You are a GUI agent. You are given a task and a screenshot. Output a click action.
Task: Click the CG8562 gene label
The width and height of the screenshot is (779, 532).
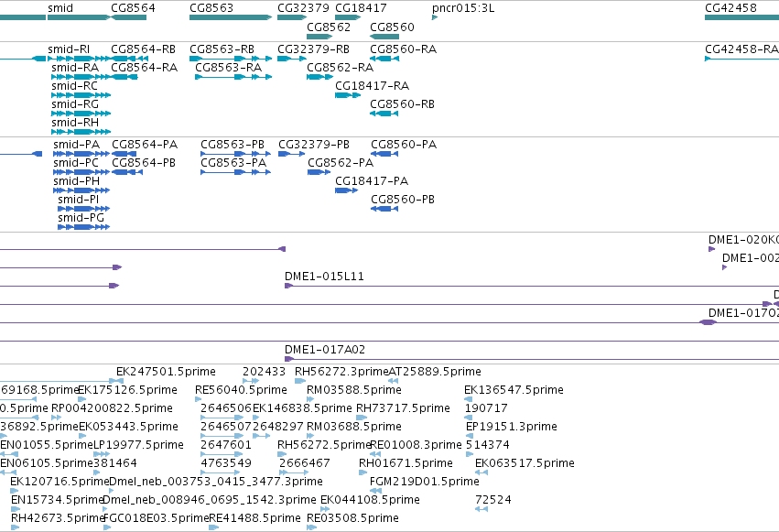pos(329,27)
